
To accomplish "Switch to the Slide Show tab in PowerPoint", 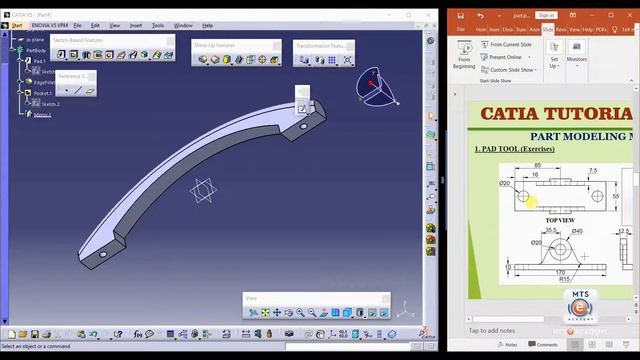I will coord(547,29).
